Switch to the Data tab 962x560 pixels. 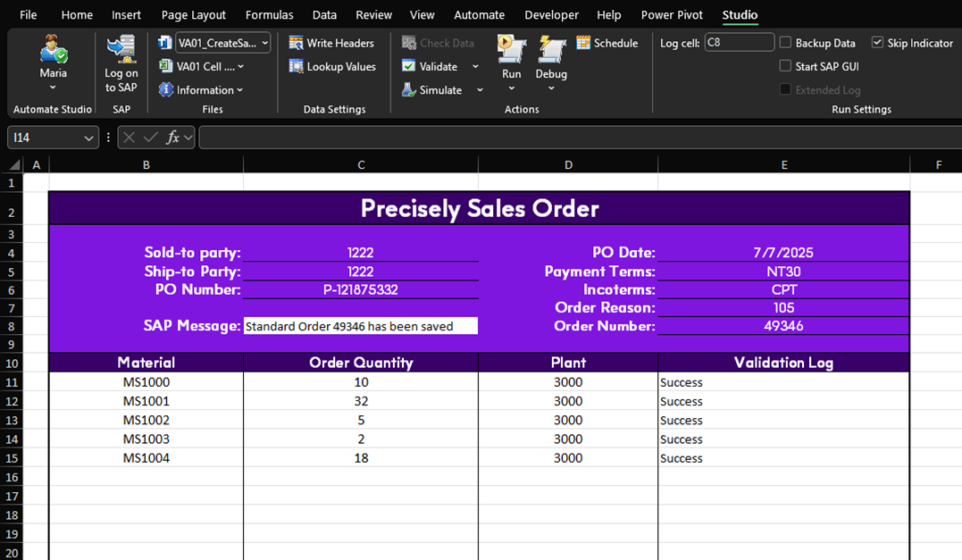[x=324, y=14]
